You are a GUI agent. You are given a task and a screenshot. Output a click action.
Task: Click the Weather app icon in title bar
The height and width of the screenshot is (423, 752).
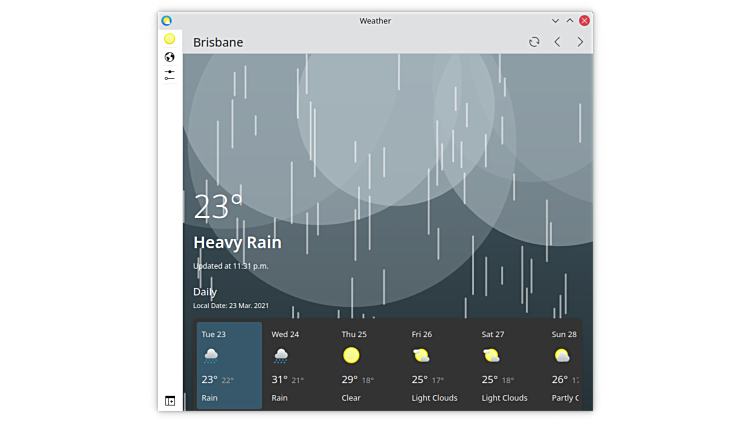[167, 20]
